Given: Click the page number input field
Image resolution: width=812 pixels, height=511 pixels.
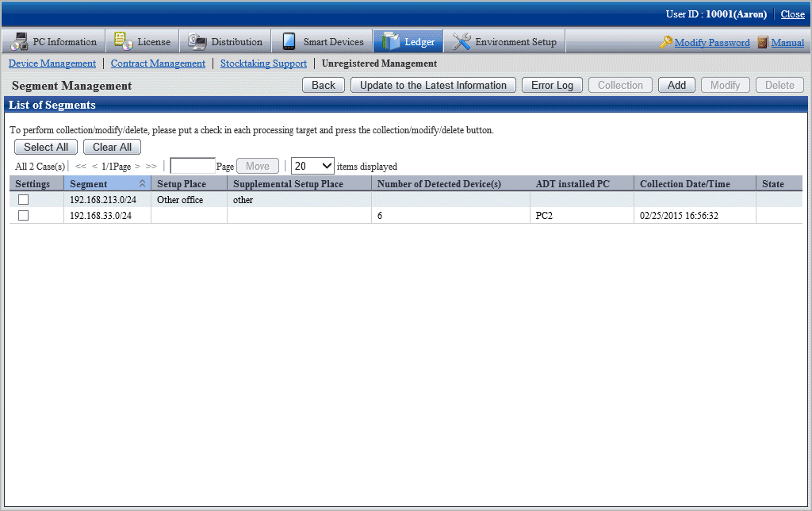Looking at the screenshot, I should coord(193,166).
